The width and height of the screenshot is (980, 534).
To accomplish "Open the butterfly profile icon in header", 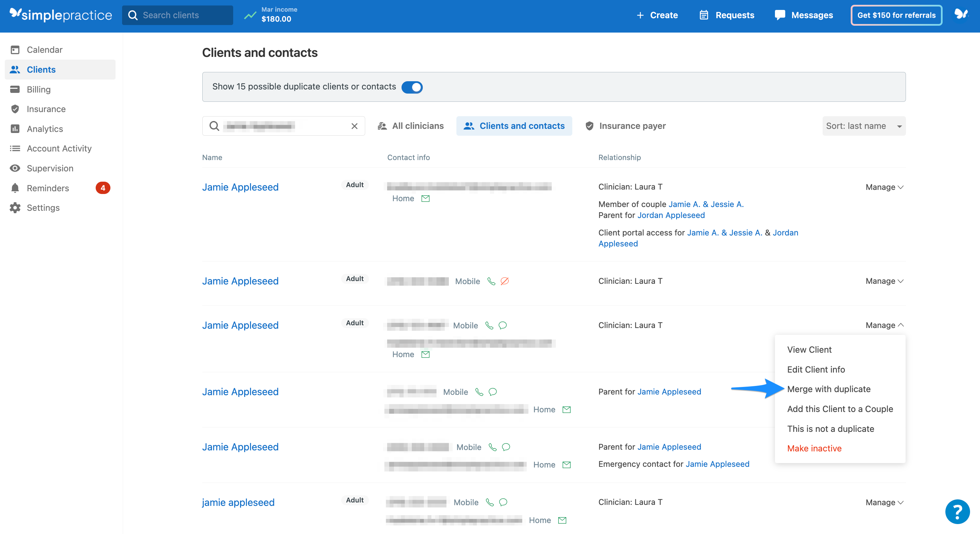I will point(961,14).
